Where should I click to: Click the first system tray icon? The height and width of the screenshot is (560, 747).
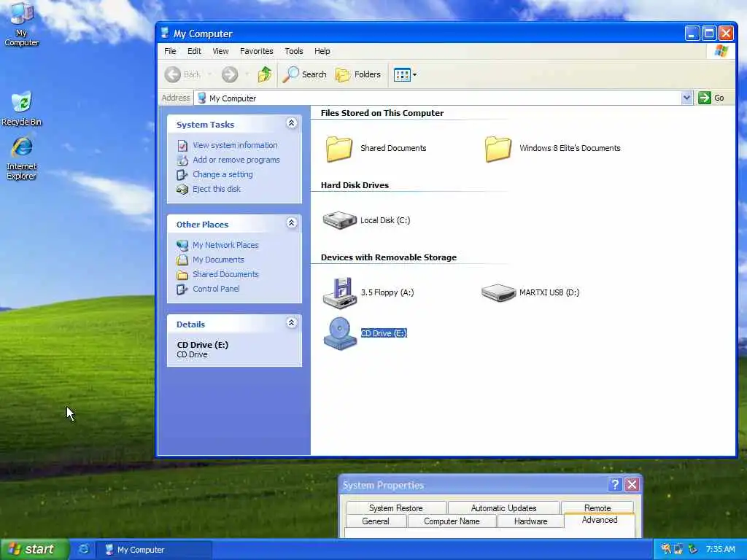[x=666, y=549]
